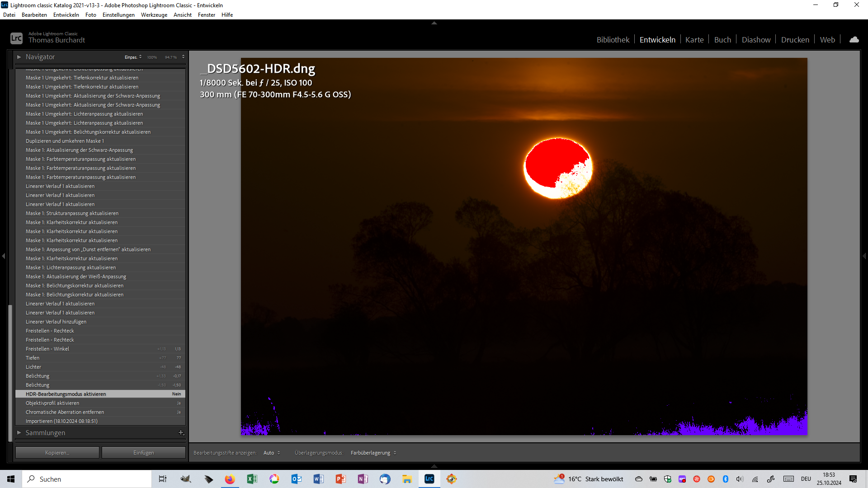Open the Bearbeitungsstifte anzeigen Auto dropdown
Image resolution: width=868 pixels, height=488 pixels.
(x=272, y=453)
